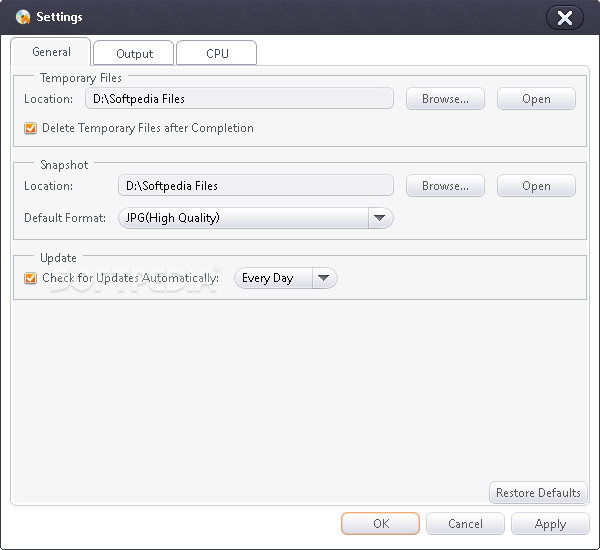Click the Settings app icon in title bar
600x550 pixels.
(23, 17)
